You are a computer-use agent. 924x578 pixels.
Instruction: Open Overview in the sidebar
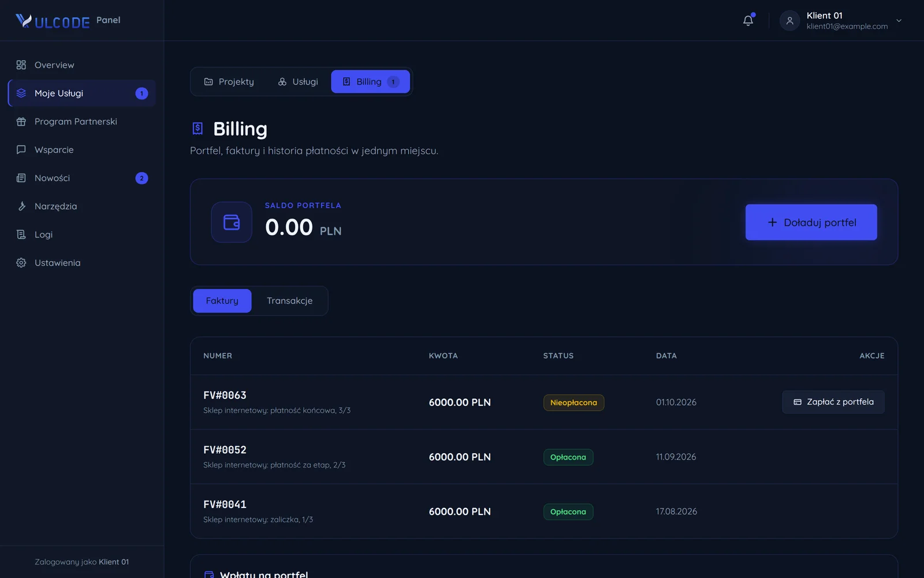82,65
